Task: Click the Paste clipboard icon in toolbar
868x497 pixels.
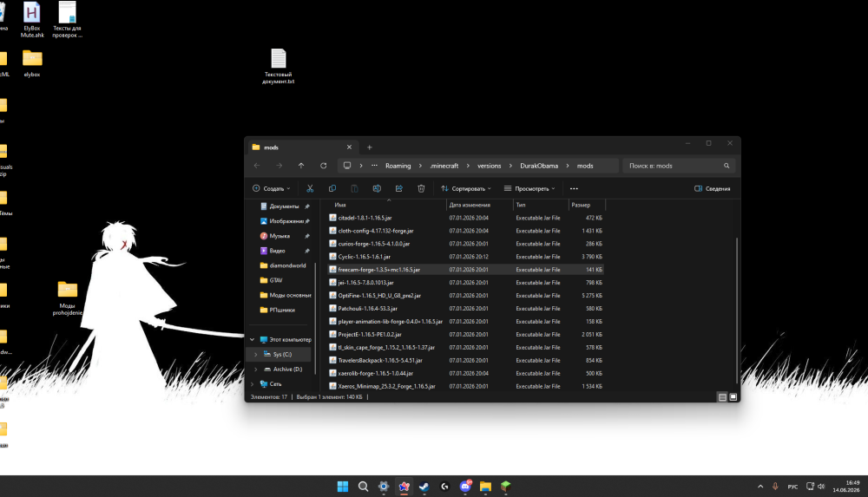Action: [x=354, y=189]
